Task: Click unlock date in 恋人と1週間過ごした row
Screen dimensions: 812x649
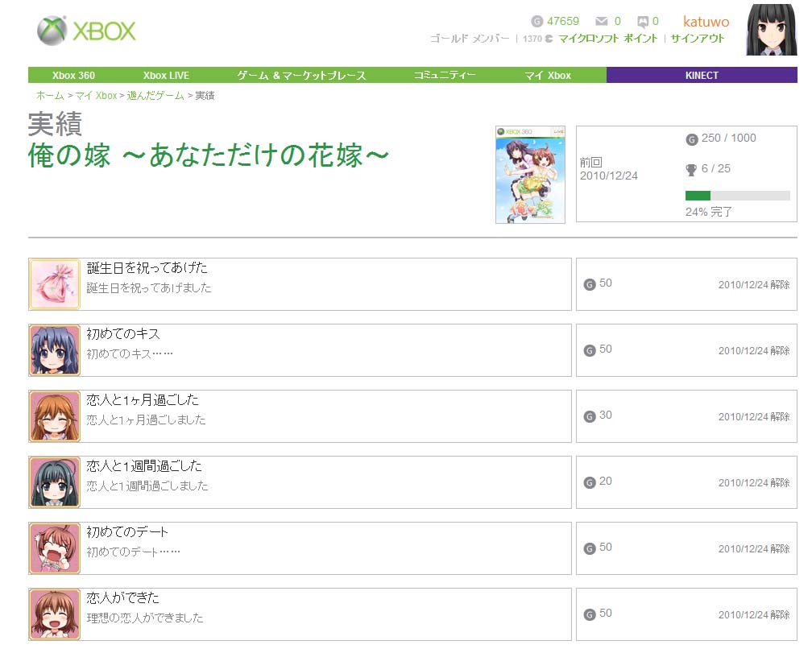Action: (x=754, y=483)
